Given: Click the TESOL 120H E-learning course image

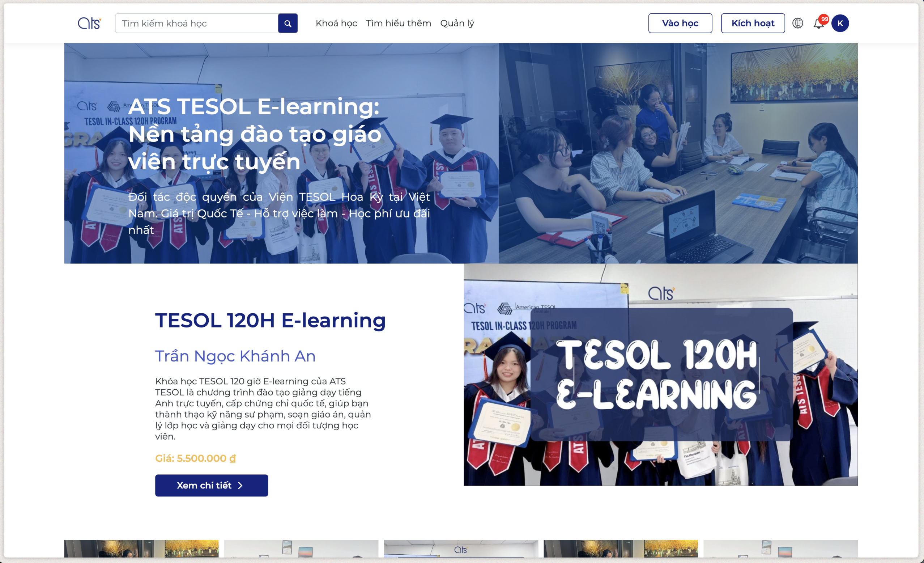Looking at the screenshot, I should pos(660,374).
